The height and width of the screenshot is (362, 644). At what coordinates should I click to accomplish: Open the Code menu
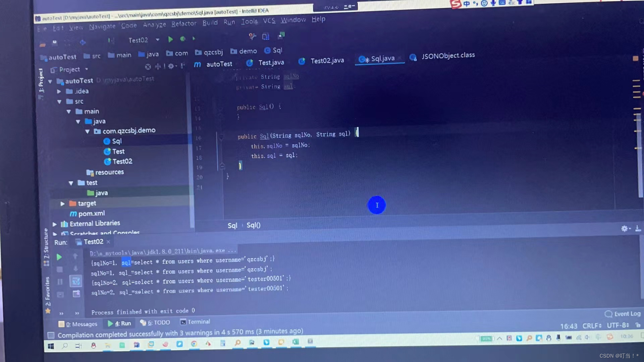coord(129,25)
